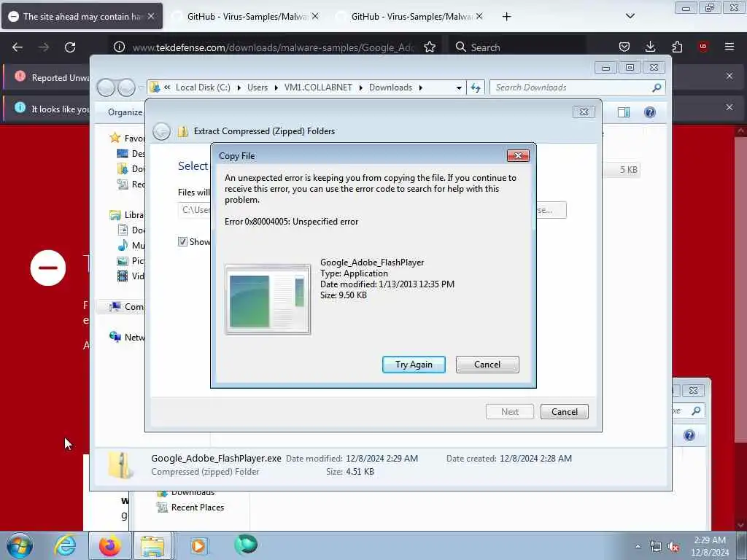Click the green round app taskbar icon
Image resolution: width=747 pixels, height=560 pixels.
246,545
